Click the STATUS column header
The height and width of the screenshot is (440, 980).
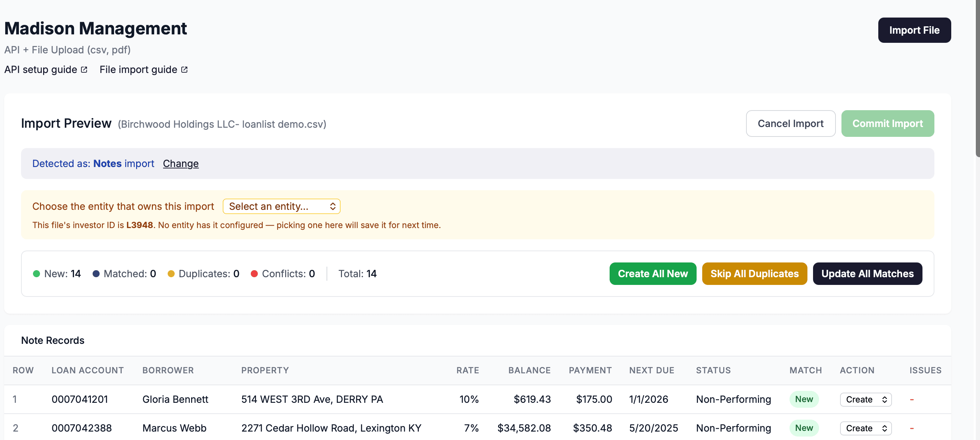pyautogui.click(x=713, y=370)
